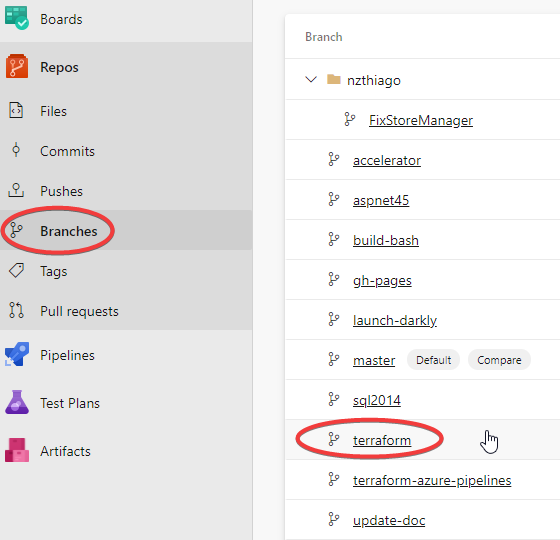Open the sql2014 branch link
The height and width of the screenshot is (540, 560).
point(377,400)
